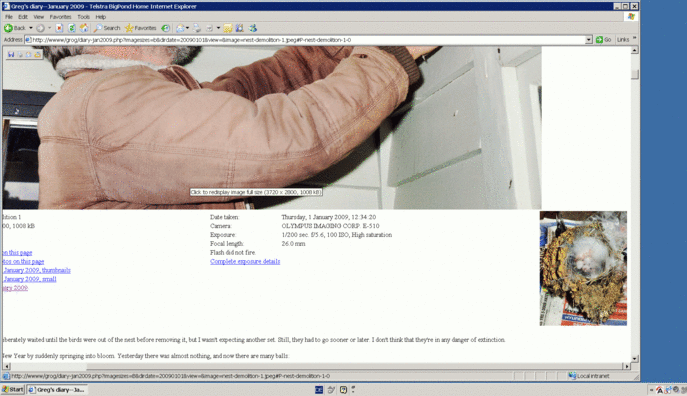Click the Go button

click(603, 39)
